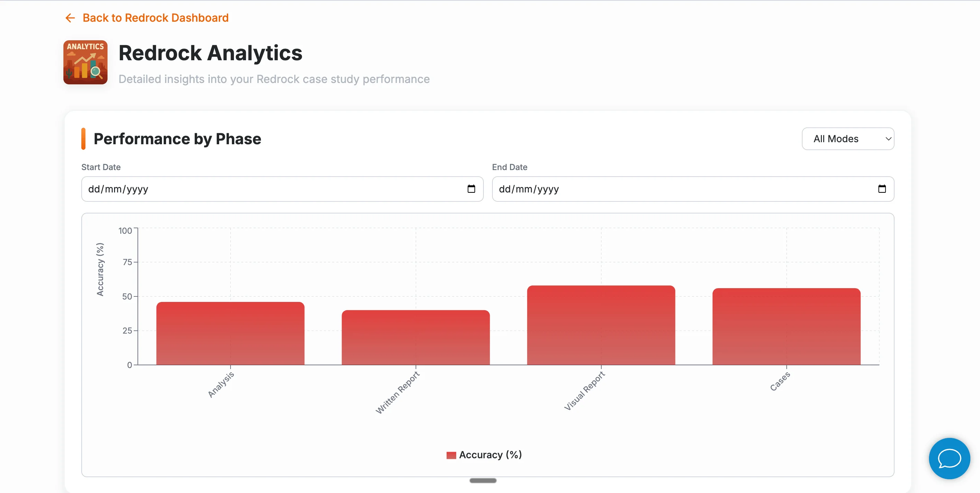Click the back arrow icon
Viewport: 980px width, 493px height.
tap(70, 18)
